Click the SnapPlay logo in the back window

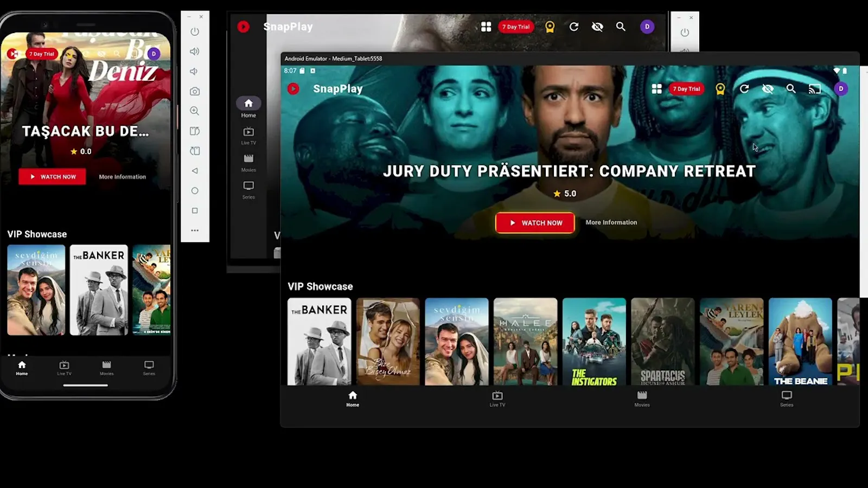tap(244, 27)
